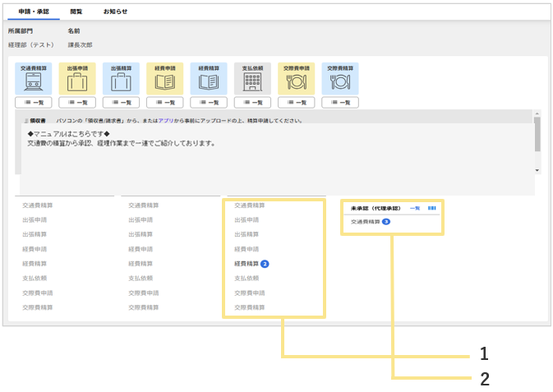The width and height of the screenshot is (553, 392).
Task: Click the ◆マニュアルはこちらです◆ text
Action: click(69, 134)
